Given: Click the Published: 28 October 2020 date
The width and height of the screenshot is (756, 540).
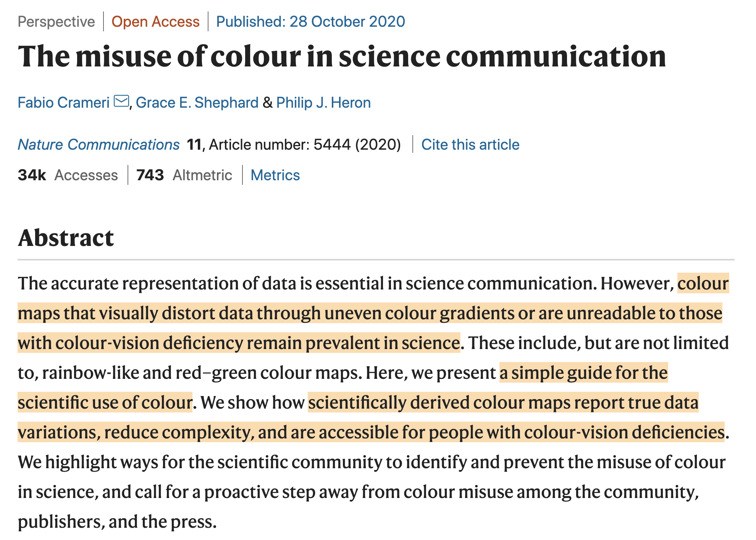Looking at the screenshot, I should tap(310, 22).
